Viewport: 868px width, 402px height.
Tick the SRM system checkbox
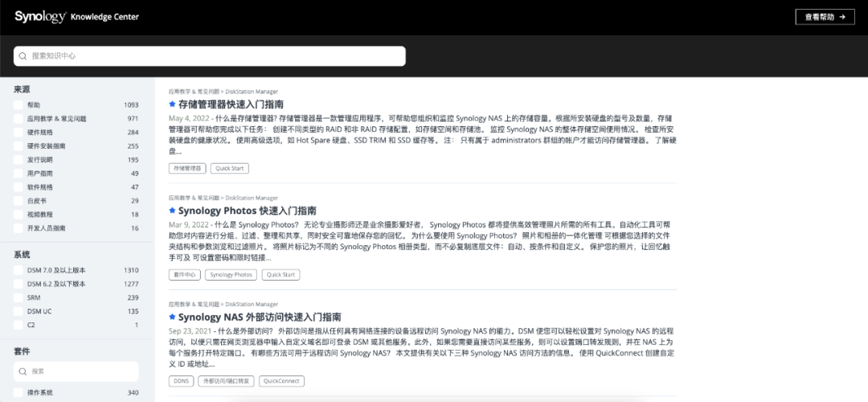(18, 297)
